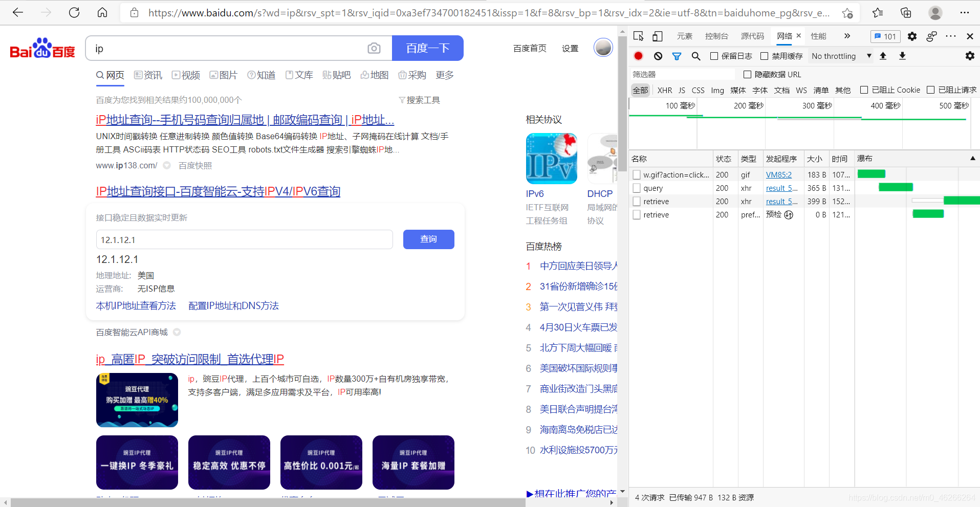Screen dimensions: 980x507
Task: Check the w.gif?action=click row checkbox
Action: [x=637, y=175]
